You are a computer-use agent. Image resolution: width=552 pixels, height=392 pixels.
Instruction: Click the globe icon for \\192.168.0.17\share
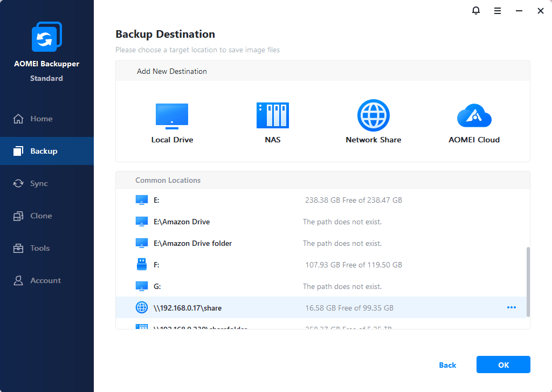coord(141,308)
